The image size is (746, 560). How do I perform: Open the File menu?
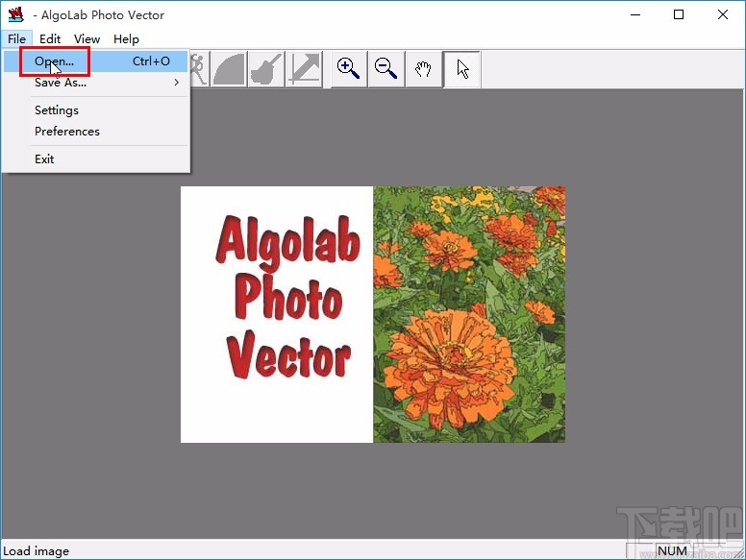point(16,39)
